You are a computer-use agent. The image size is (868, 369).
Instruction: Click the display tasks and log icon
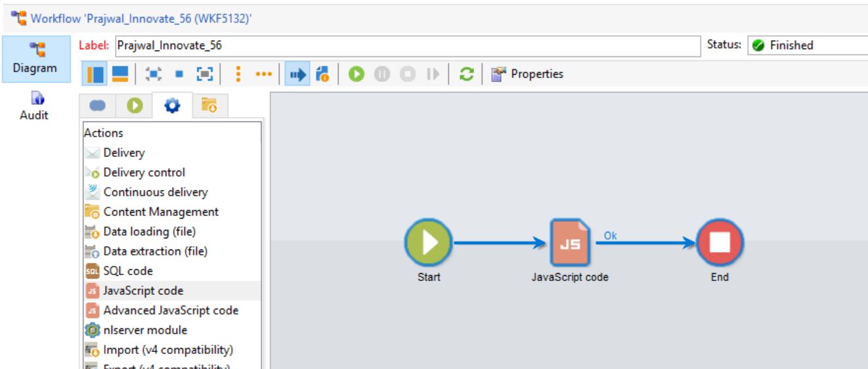pyautogui.click(x=322, y=74)
